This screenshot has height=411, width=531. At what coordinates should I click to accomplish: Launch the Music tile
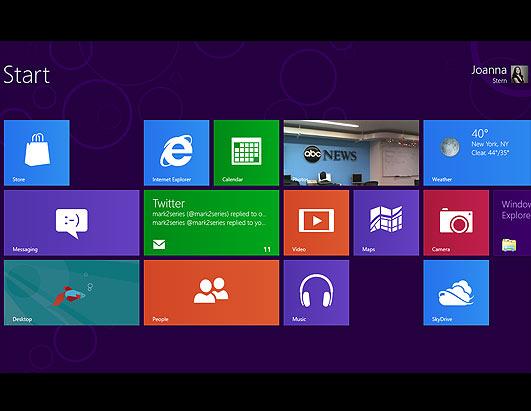316,293
